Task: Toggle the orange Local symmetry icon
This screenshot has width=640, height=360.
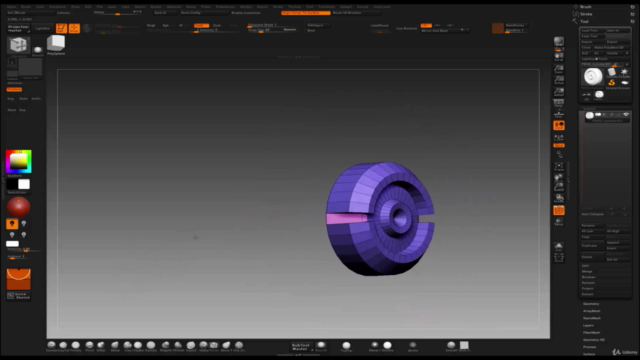Action: point(559,125)
